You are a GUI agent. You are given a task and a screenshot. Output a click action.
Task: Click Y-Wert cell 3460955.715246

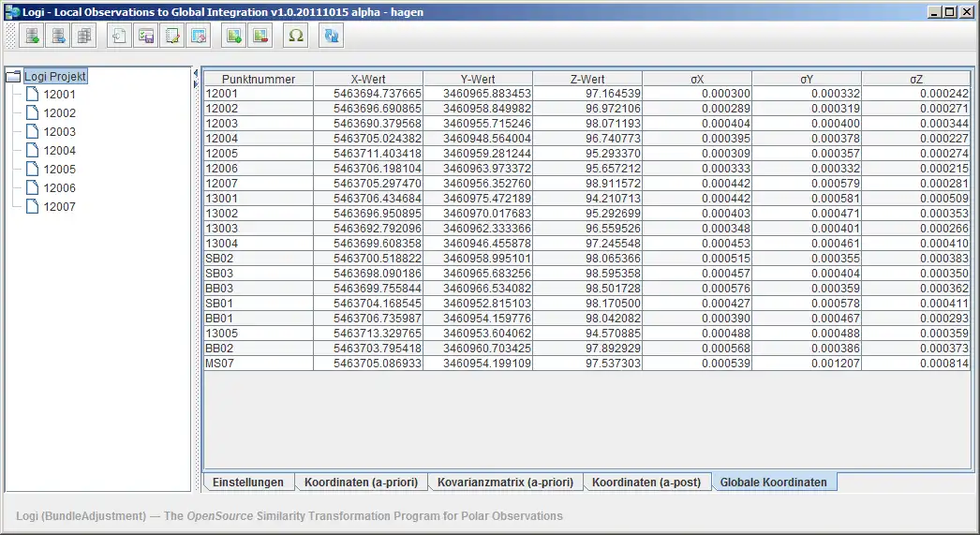point(478,124)
